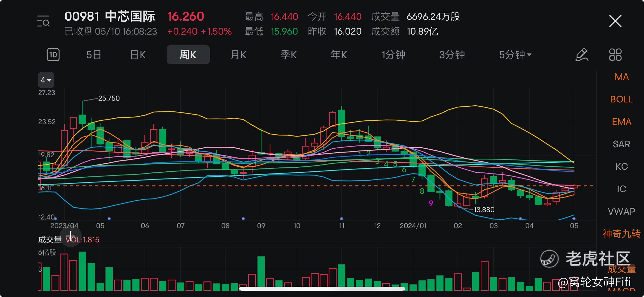Enable the VWAP indicator

tap(622, 211)
